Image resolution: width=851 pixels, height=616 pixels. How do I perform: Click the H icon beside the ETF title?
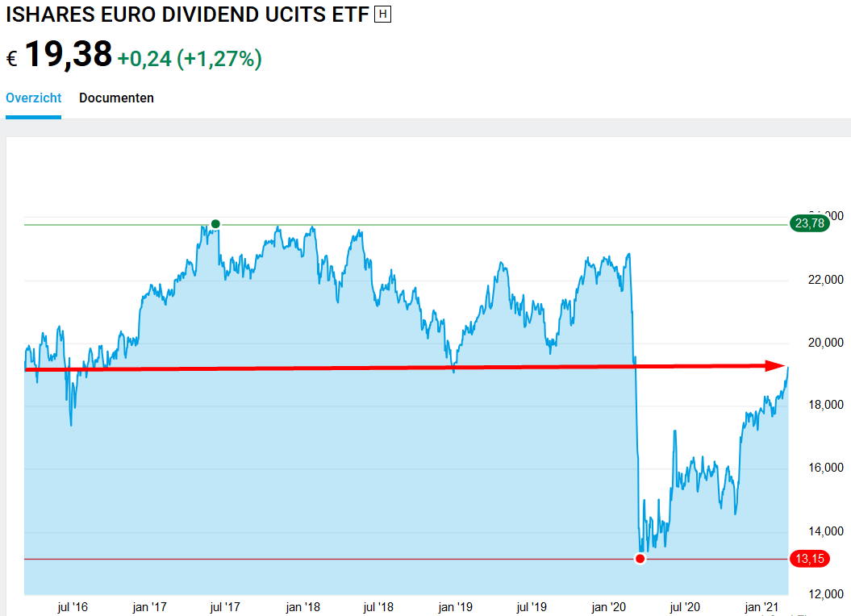coord(383,15)
